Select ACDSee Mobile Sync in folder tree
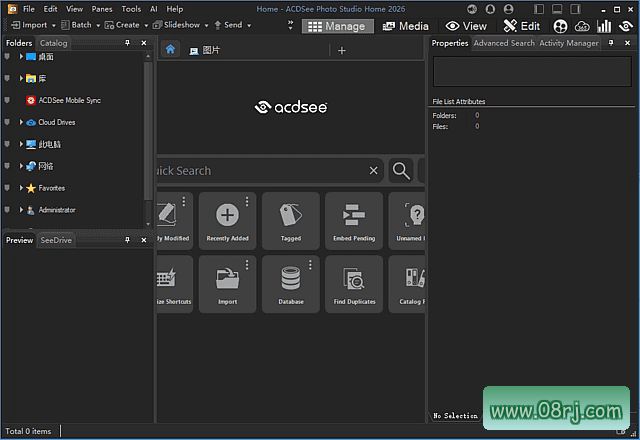The image size is (640, 440). (69, 101)
